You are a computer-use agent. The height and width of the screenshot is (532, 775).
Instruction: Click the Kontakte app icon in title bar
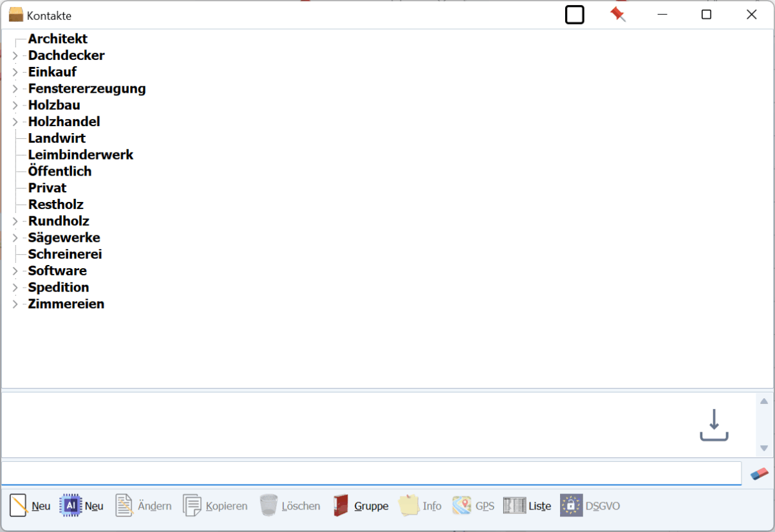pos(15,15)
